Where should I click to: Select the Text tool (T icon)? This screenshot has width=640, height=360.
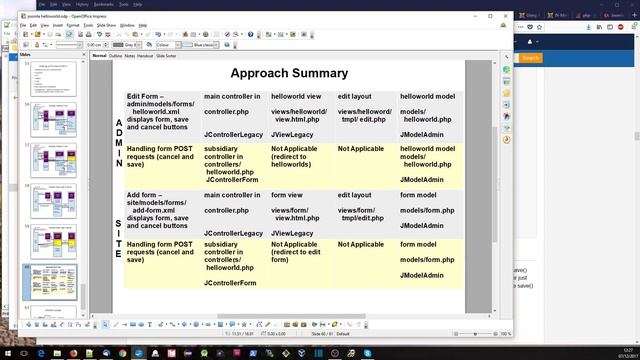point(150,324)
